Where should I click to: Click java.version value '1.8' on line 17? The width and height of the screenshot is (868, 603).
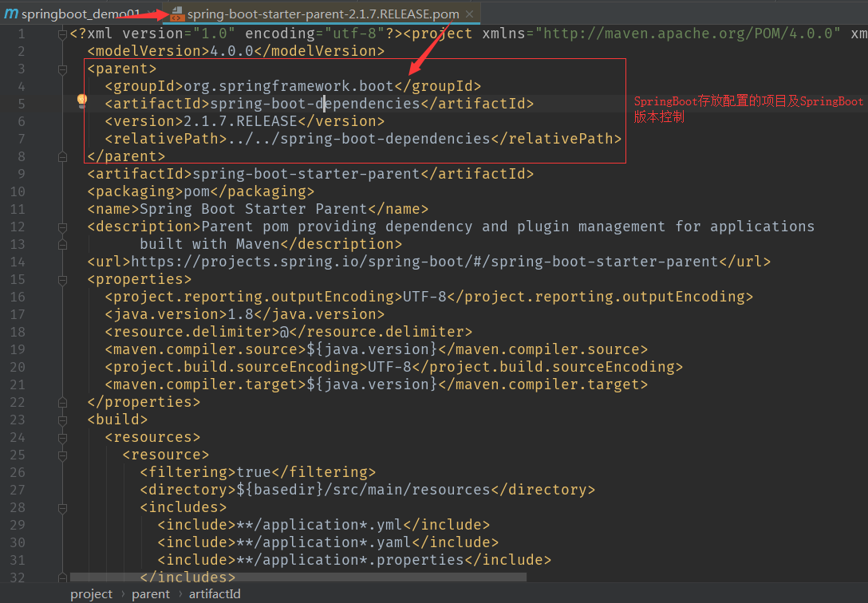click(x=241, y=314)
